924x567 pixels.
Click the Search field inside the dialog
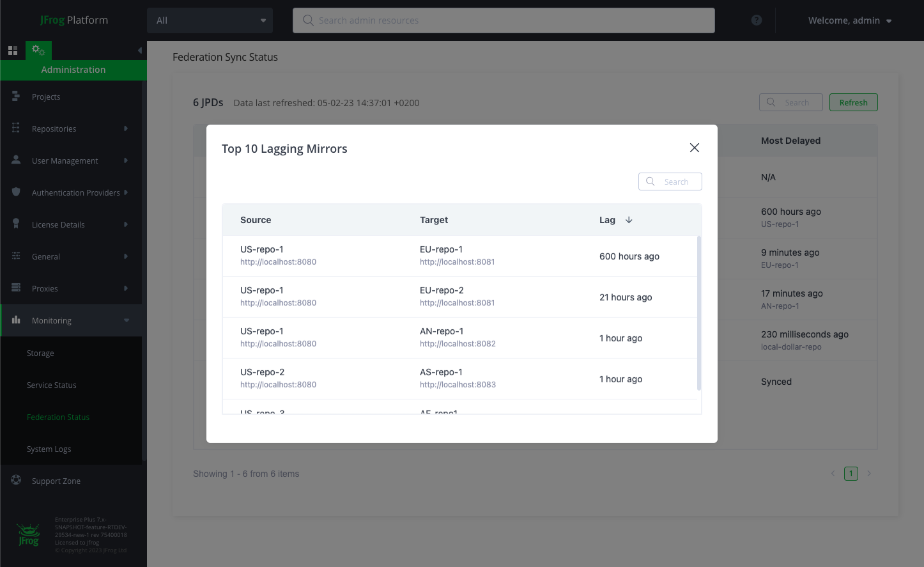(x=670, y=182)
